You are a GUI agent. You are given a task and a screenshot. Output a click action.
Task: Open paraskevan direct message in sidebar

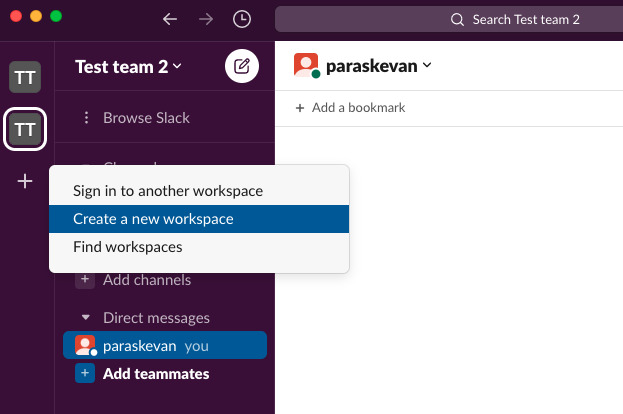coord(165,345)
